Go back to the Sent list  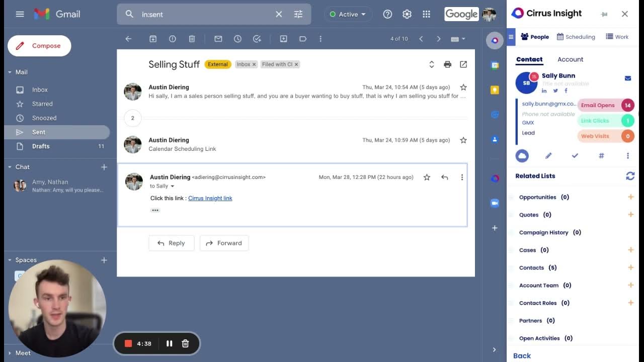point(128,39)
